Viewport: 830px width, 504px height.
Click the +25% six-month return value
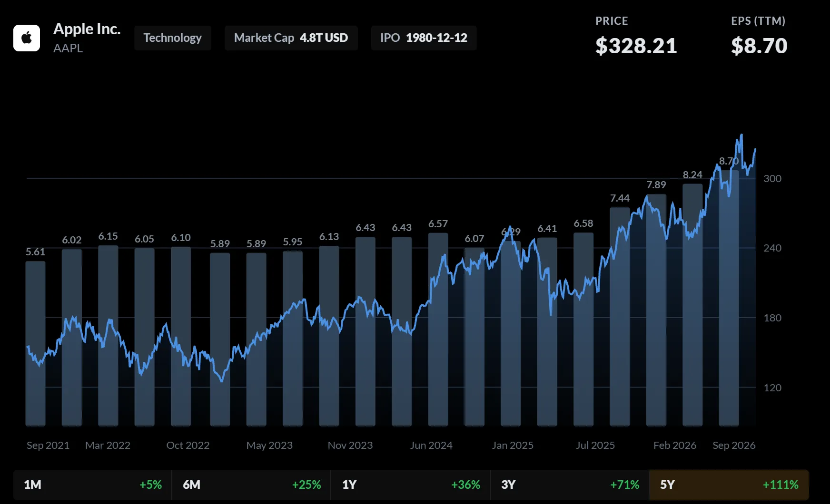coord(306,485)
